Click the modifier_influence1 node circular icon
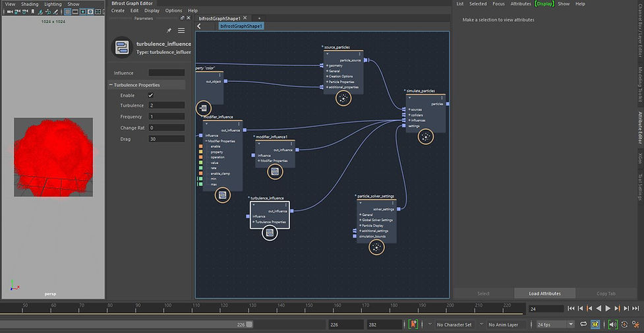 275,171
